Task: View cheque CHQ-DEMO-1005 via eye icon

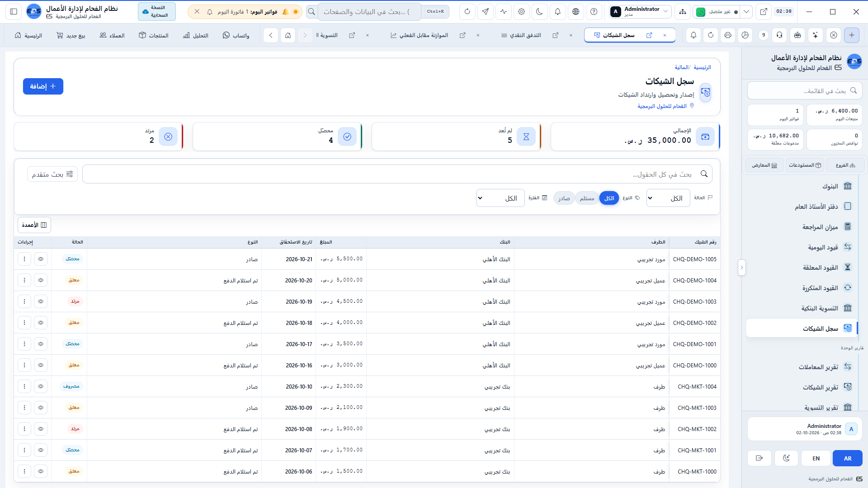Action: click(41, 259)
